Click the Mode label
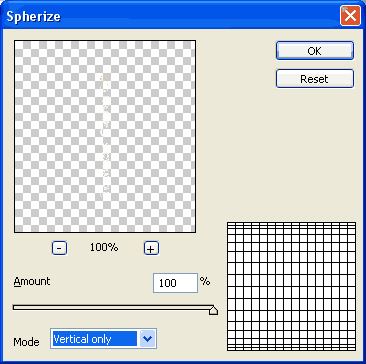The width and height of the screenshot is (366, 364). coord(26,342)
